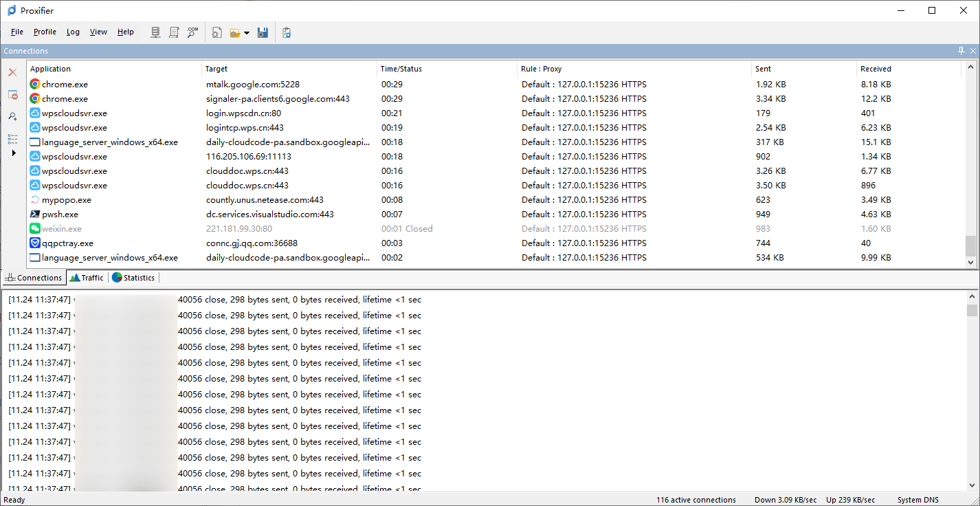980x506 pixels.
Task: Open the Profile menu
Action: point(45,32)
